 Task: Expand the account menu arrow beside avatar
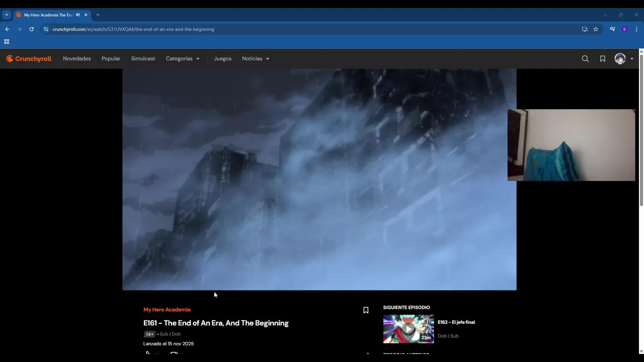[632, 59]
